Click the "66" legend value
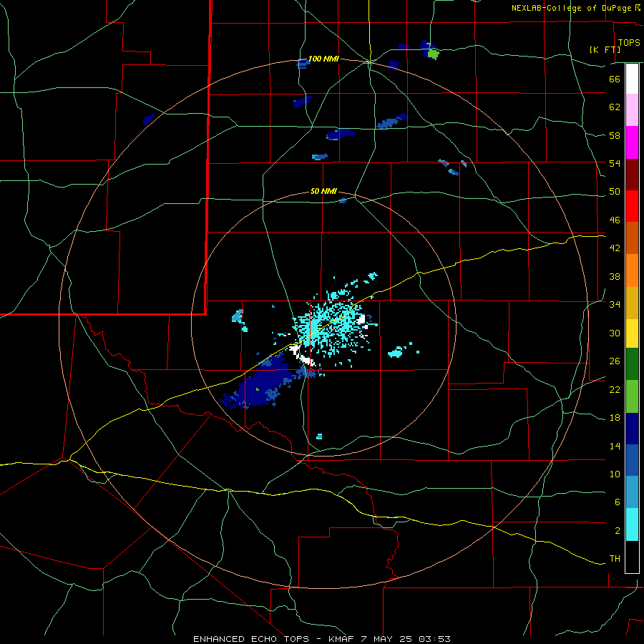The width and height of the screenshot is (644, 644). (615, 79)
